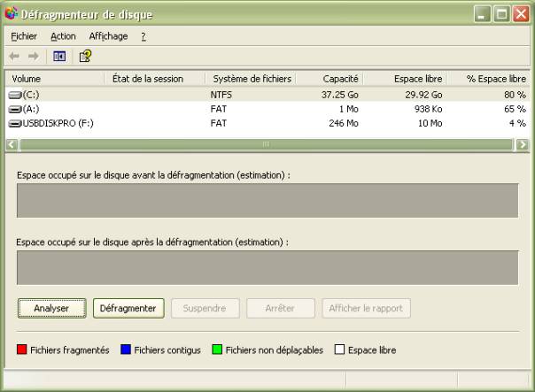Select the NTFS file system cell
Screen dimensions: 535x392
tap(221, 95)
